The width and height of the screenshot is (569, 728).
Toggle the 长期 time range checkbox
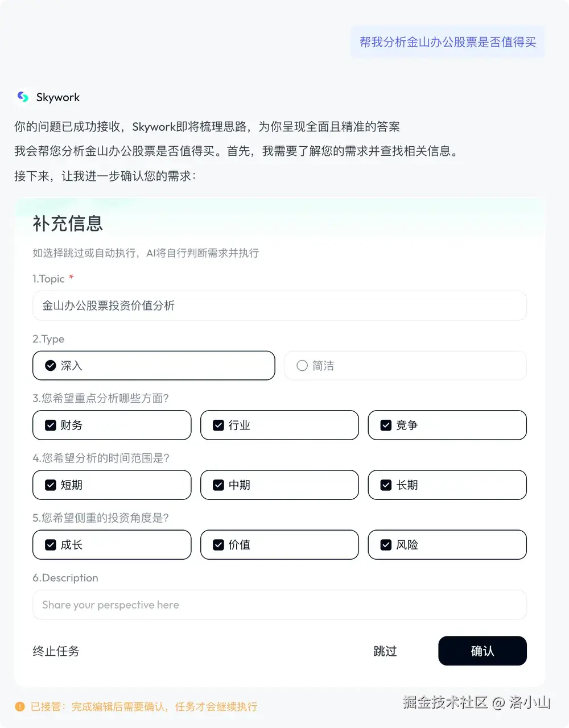coord(447,485)
